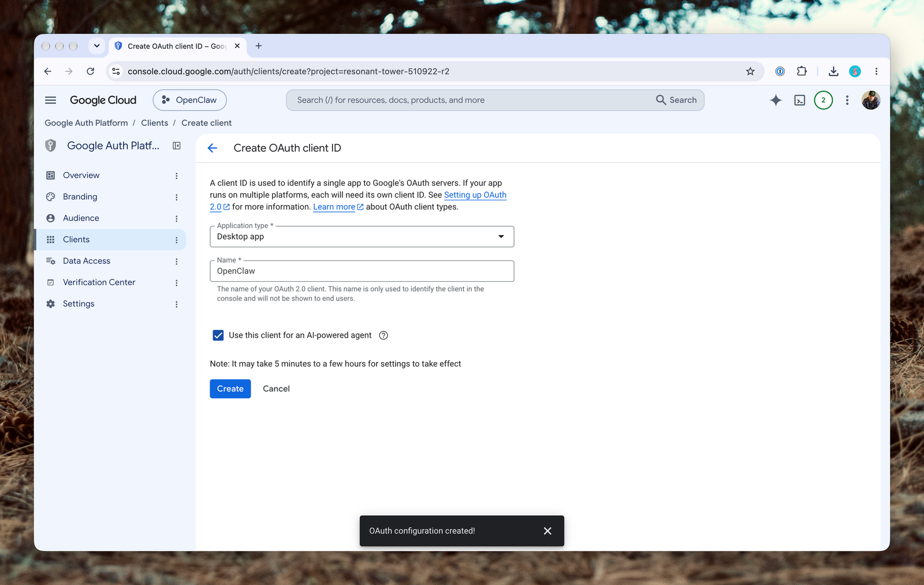Viewport: 924px width, 585px height.
Task: Focus the Name field containing OpenClaw
Action: (x=362, y=271)
